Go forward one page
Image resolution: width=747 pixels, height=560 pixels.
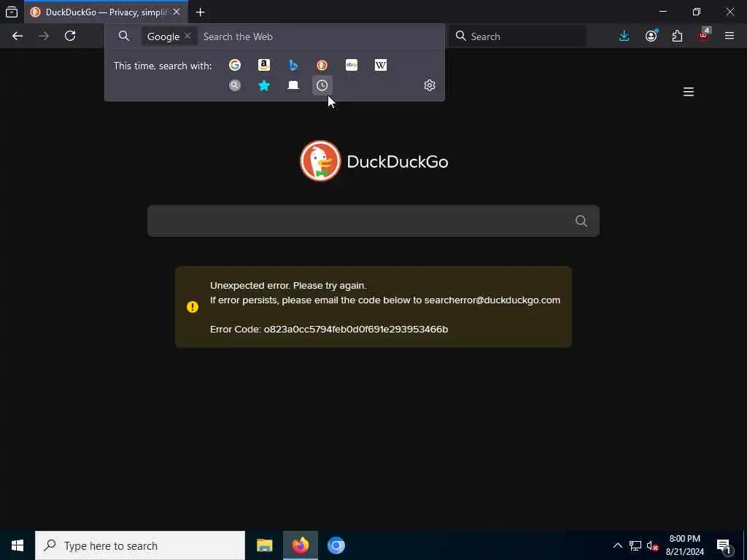[44, 36]
